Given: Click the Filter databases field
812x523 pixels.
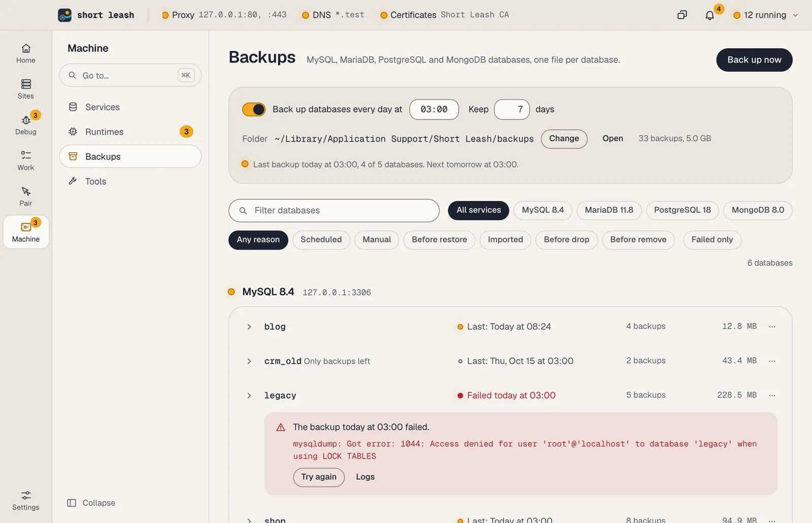Looking at the screenshot, I should 334,211.
